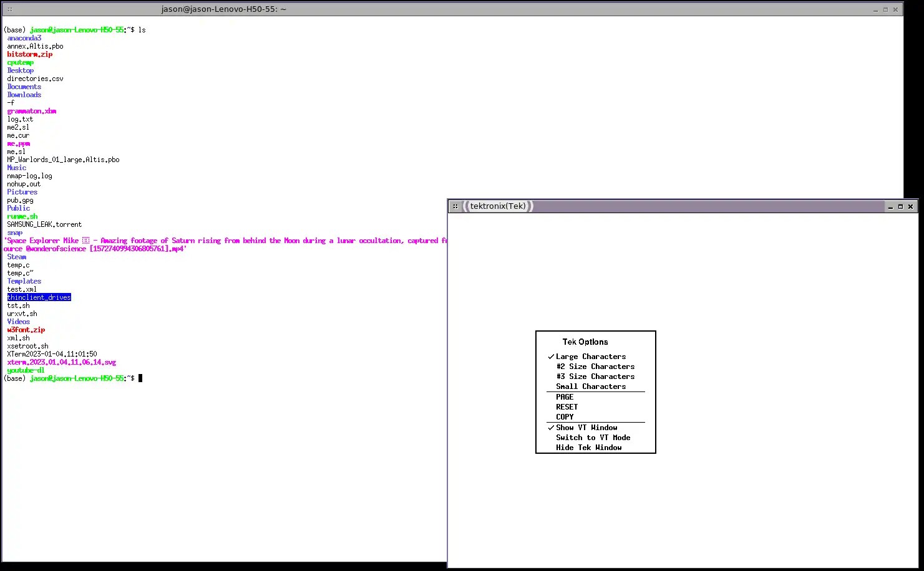
Task: Select #2 Size Characters
Action: (595, 366)
